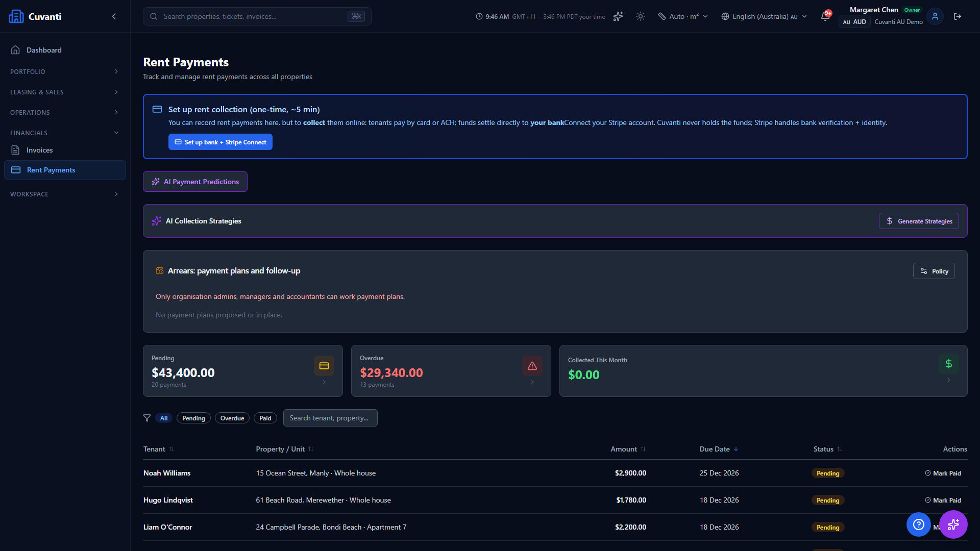Sort by Amount column

628,449
